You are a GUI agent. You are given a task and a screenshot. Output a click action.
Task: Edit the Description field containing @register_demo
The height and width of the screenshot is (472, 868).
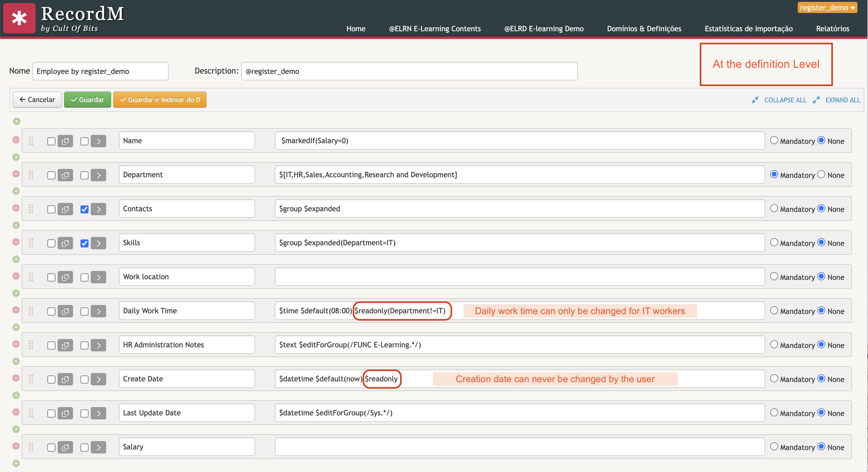pyautogui.click(x=410, y=71)
